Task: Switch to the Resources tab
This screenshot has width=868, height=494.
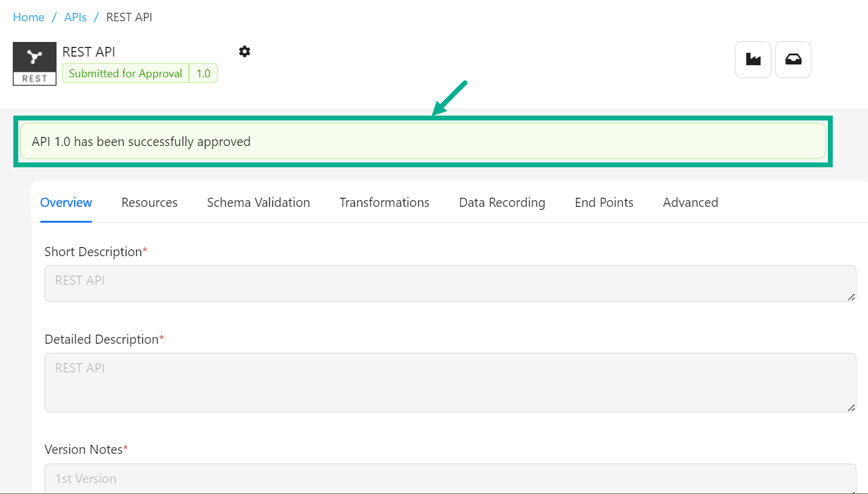Action: (150, 203)
